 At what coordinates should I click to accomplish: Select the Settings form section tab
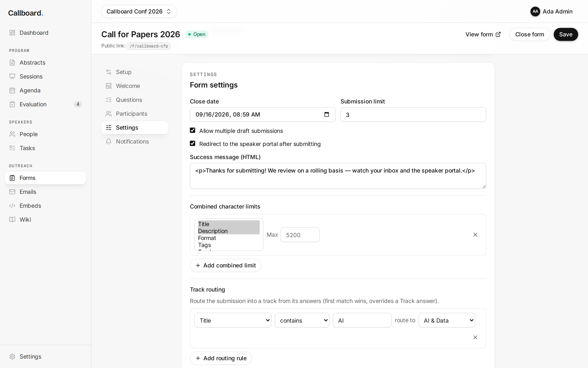135,128
